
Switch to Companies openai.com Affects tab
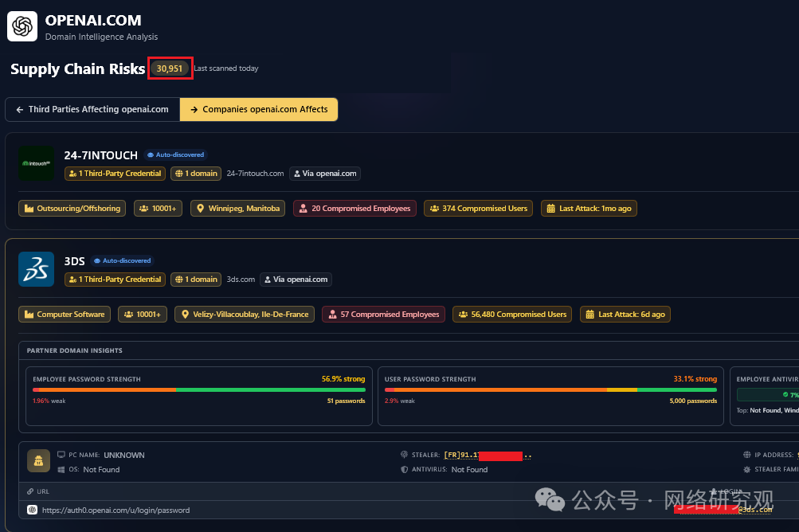(x=259, y=110)
